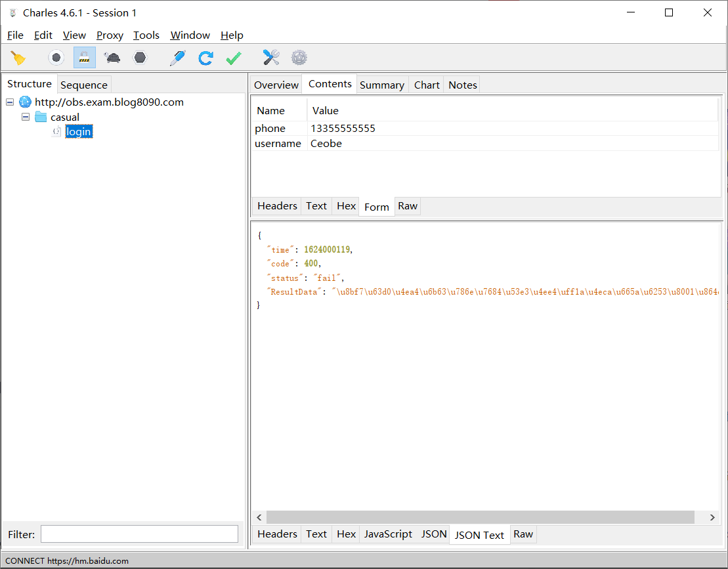Show response Raw tab
728x569 pixels.
click(x=523, y=534)
